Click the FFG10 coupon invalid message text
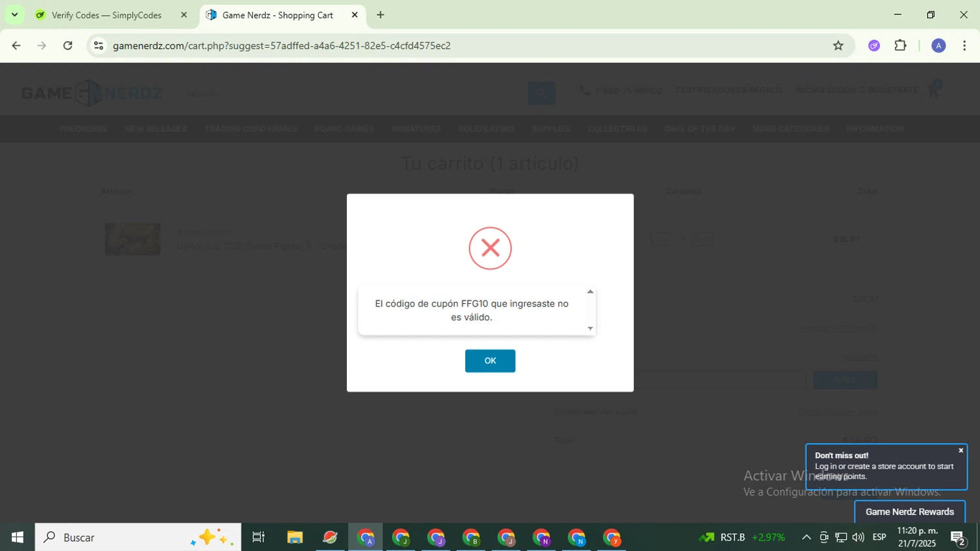 pyautogui.click(x=472, y=310)
